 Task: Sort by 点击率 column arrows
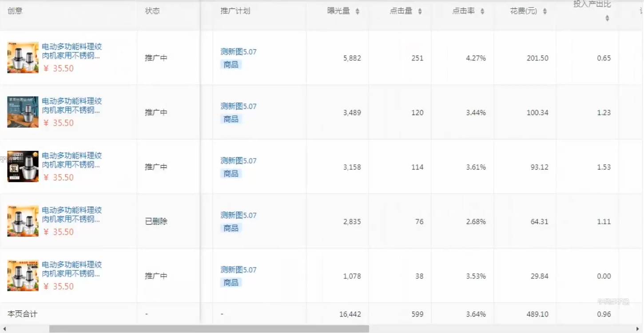coord(482,11)
